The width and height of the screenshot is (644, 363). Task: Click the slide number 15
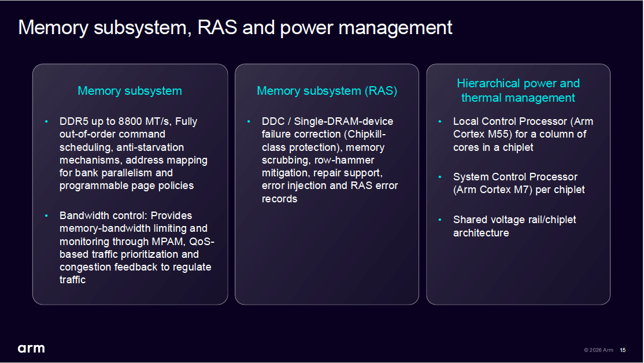pyautogui.click(x=623, y=350)
